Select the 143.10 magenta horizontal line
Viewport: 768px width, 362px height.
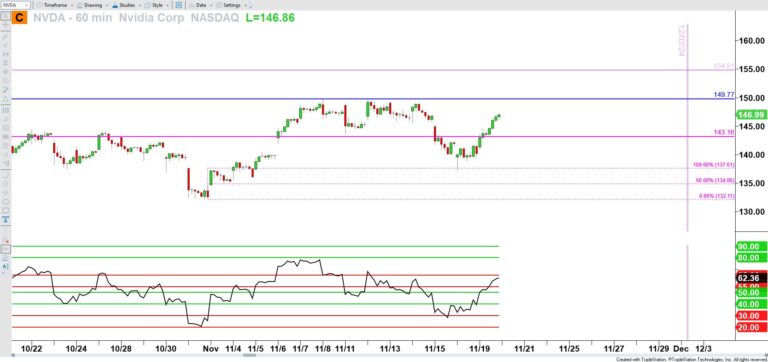pyautogui.click(x=372, y=136)
